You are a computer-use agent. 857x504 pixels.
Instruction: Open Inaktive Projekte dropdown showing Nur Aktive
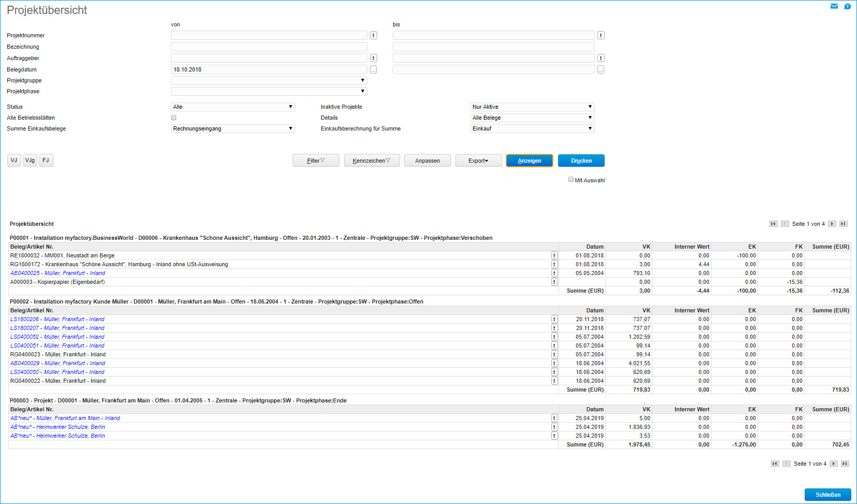click(x=532, y=107)
